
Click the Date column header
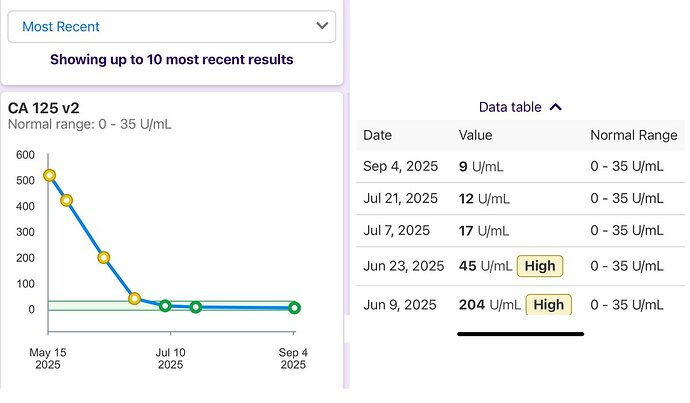tap(377, 135)
